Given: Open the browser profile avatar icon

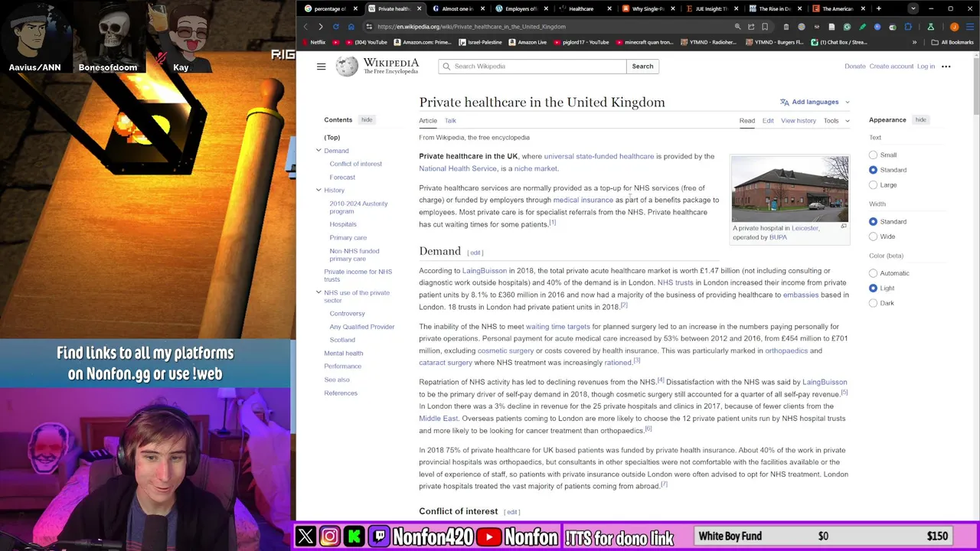Looking at the screenshot, I should 954,27.
